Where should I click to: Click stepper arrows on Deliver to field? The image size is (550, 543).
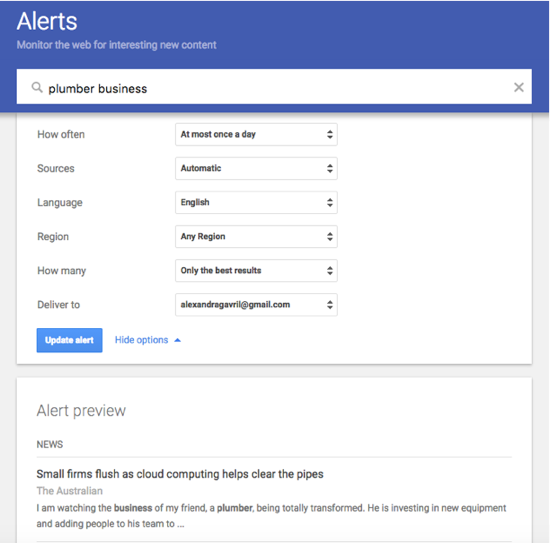coord(330,304)
